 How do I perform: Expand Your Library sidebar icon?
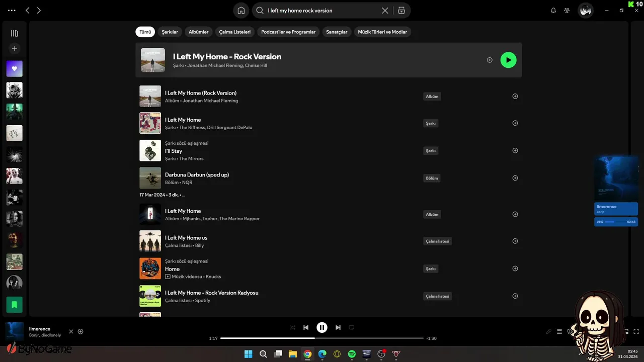tap(14, 33)
